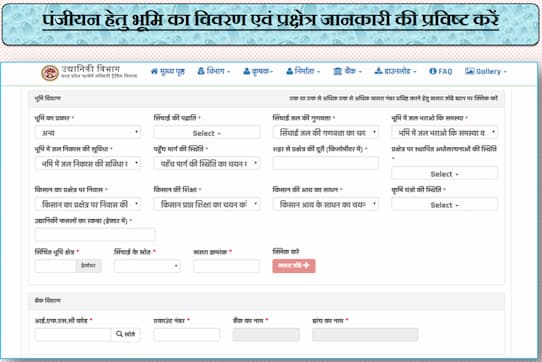Open कृषि यंत्रों की स्थिति Select dropdown
542x362 pixels.
tap(445, 204)
